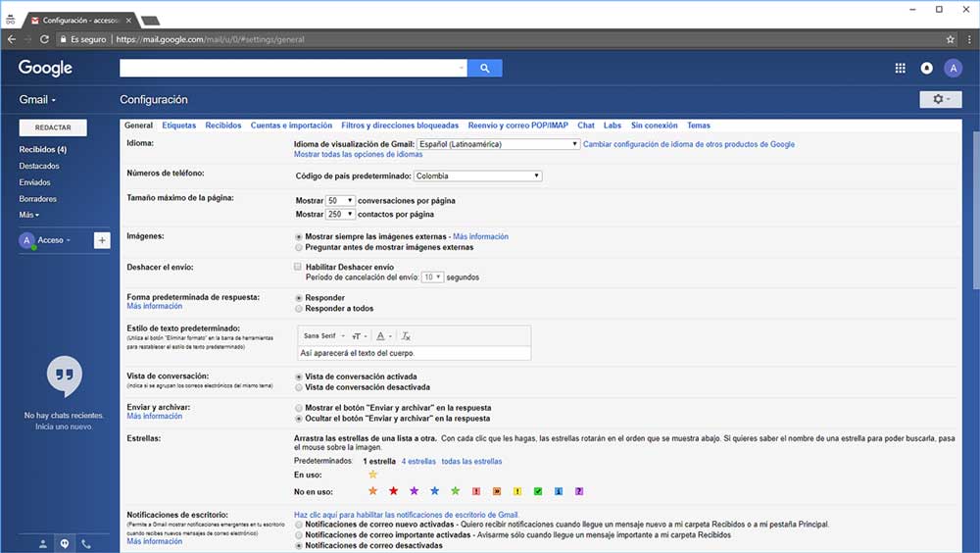
Task: Expand the Más folder list
Action: coord(28,215)
